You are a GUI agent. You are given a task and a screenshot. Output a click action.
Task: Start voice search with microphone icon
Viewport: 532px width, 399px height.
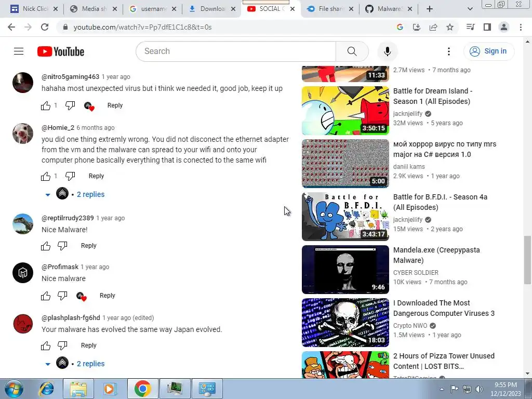387,51
